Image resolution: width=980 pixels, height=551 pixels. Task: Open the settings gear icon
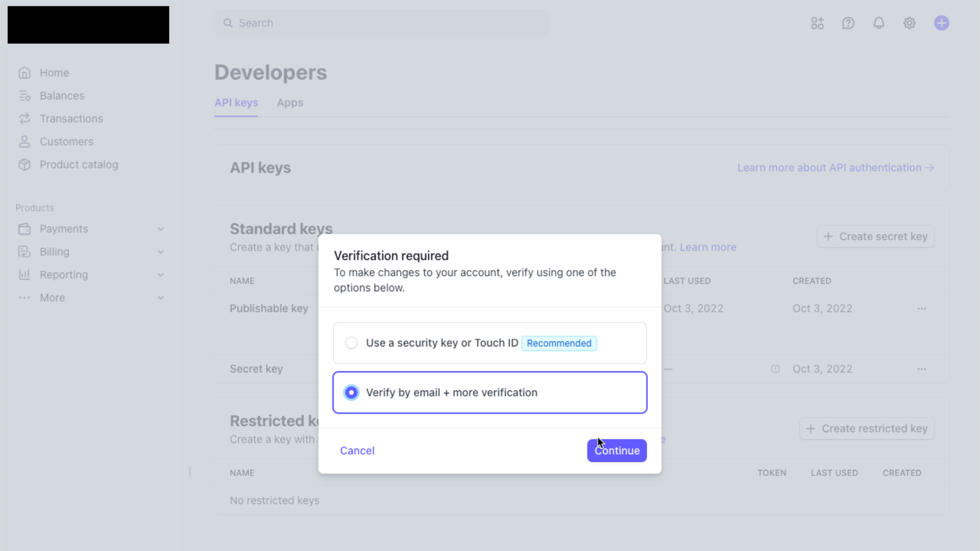point(909,23)
